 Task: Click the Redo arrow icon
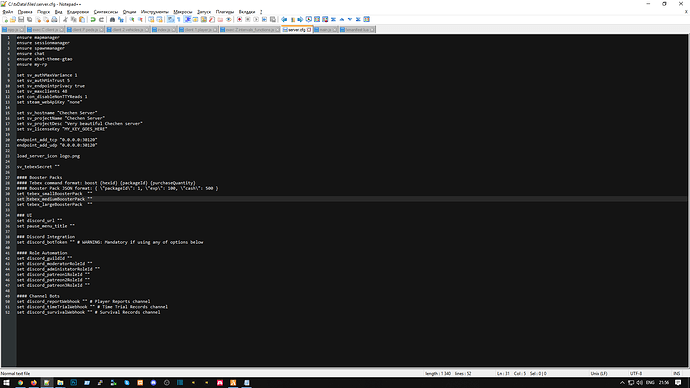(x=101, y=19)
